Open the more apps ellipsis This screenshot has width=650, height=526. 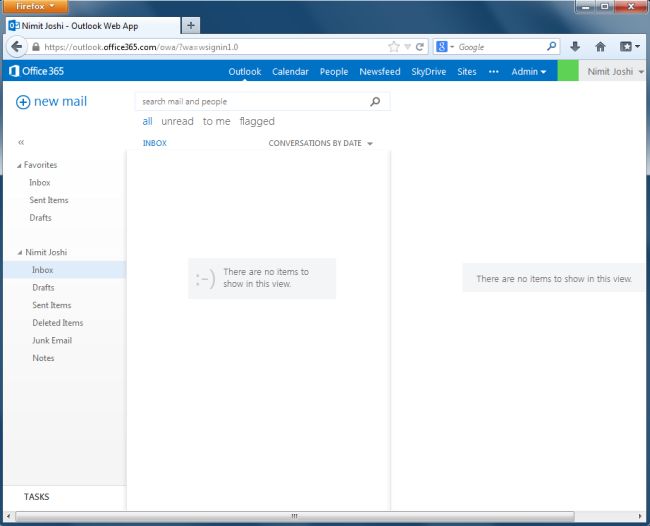click(x=493, y=72)
